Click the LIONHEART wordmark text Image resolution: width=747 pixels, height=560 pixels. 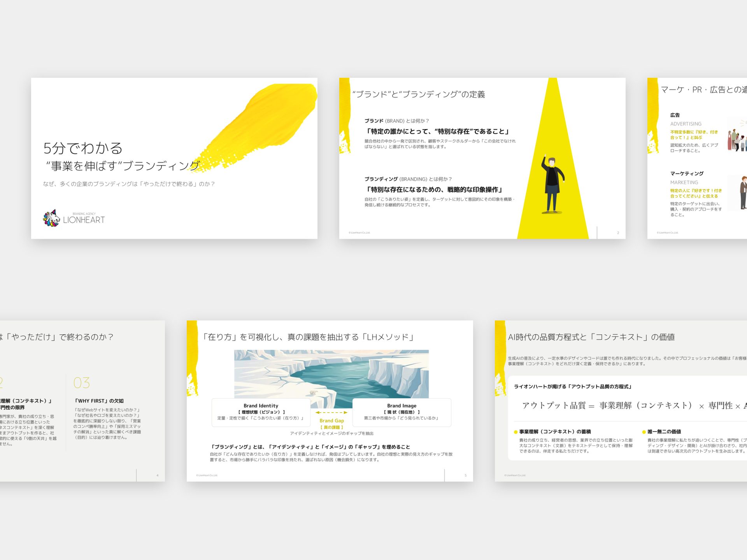pos(84,220)
